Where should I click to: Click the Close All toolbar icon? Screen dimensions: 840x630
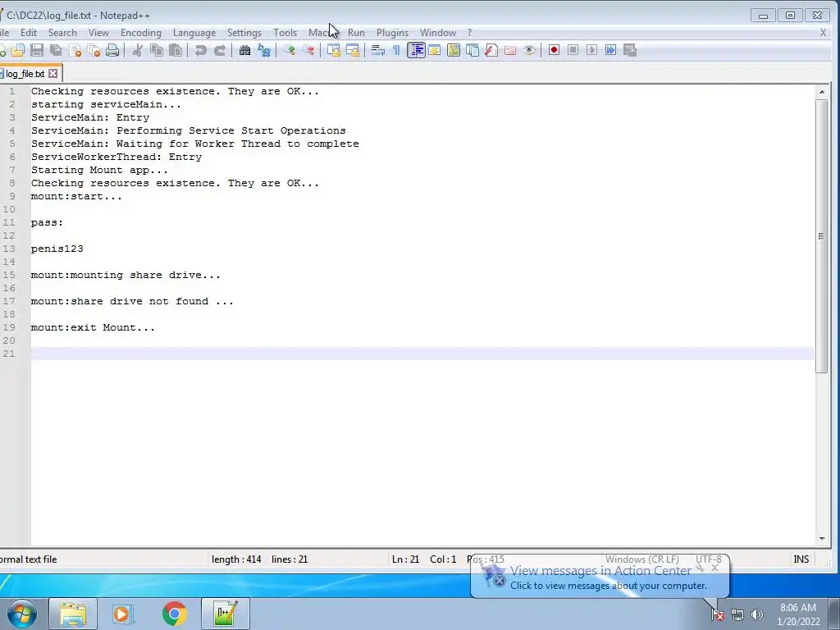[94, 50]
